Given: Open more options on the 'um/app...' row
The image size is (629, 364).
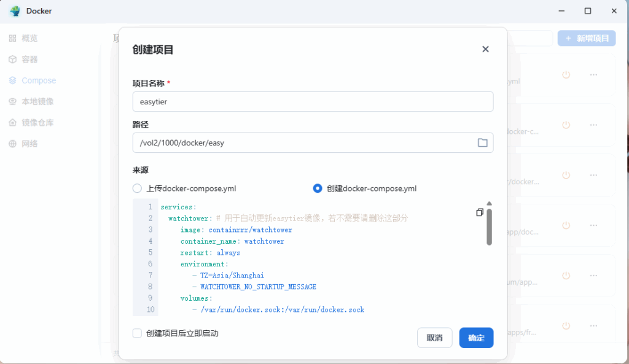Looking at the screenshot, I should (x=594, y=276).
